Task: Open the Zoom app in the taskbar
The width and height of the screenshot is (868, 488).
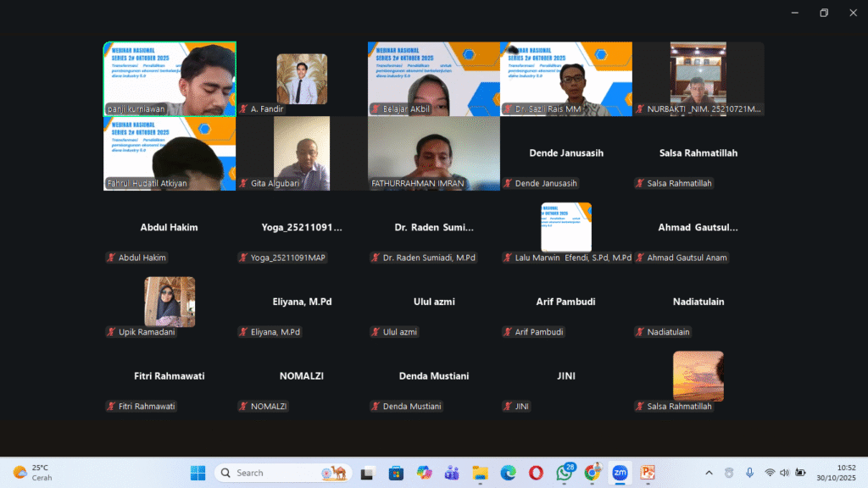Action: click(x=620, y=473)
